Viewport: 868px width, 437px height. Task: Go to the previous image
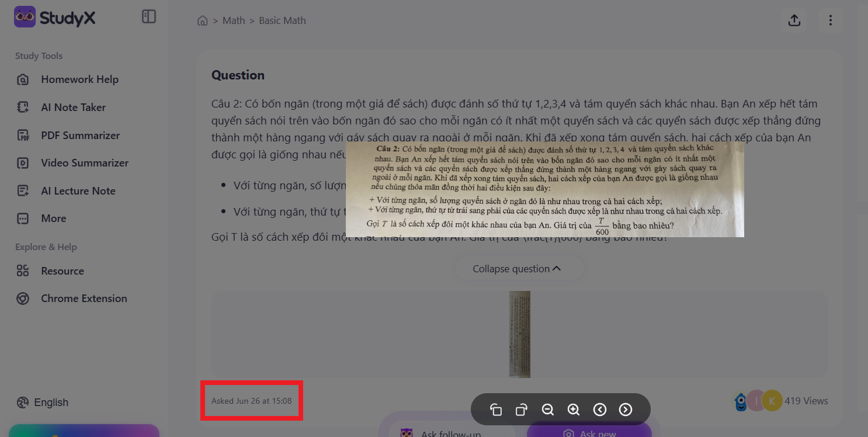click(x=600, y=410)
